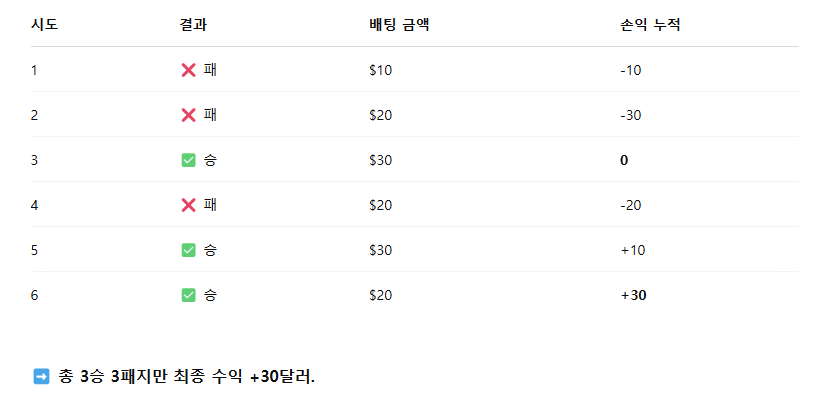Click the -30 cumulative value
824x410 pixels.
click(631, 115)
